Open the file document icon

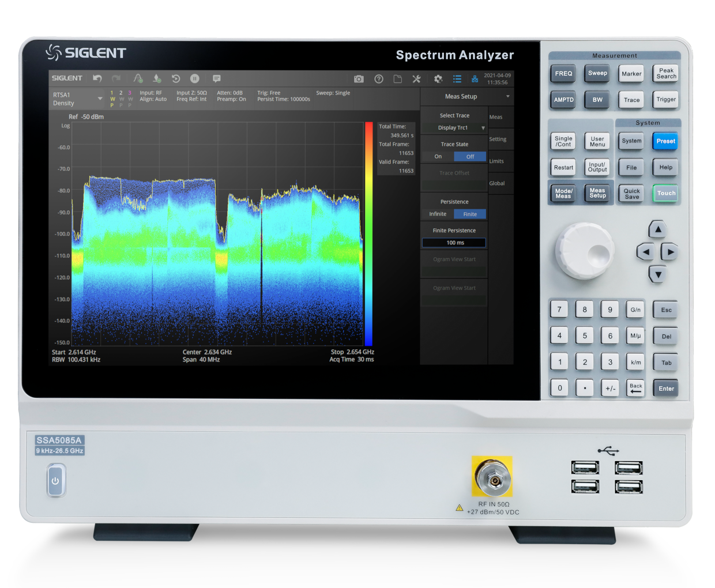point(397,79)
